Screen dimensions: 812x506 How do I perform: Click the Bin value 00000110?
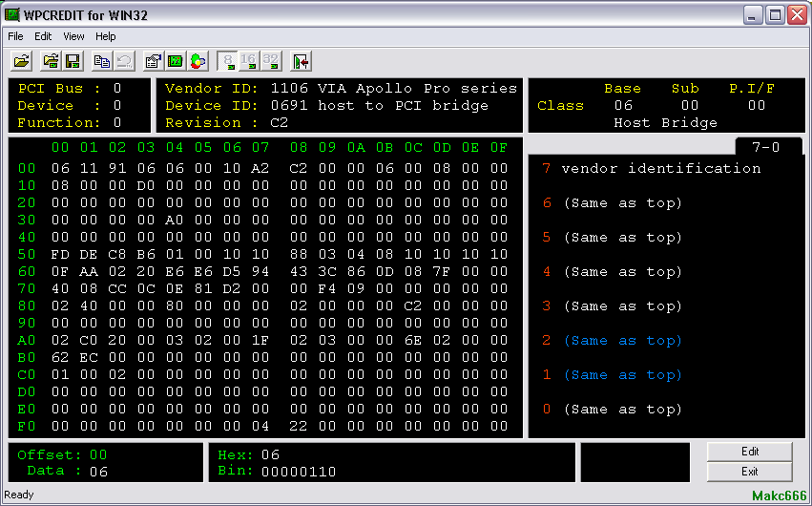click(x=299, y=472)
